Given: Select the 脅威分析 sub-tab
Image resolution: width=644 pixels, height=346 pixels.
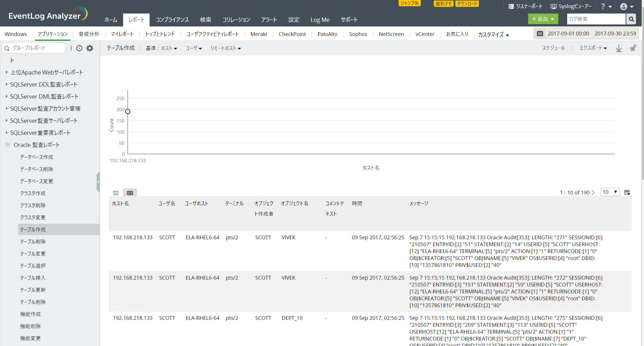Looking at the screenshot, I should tap(89, 34).
